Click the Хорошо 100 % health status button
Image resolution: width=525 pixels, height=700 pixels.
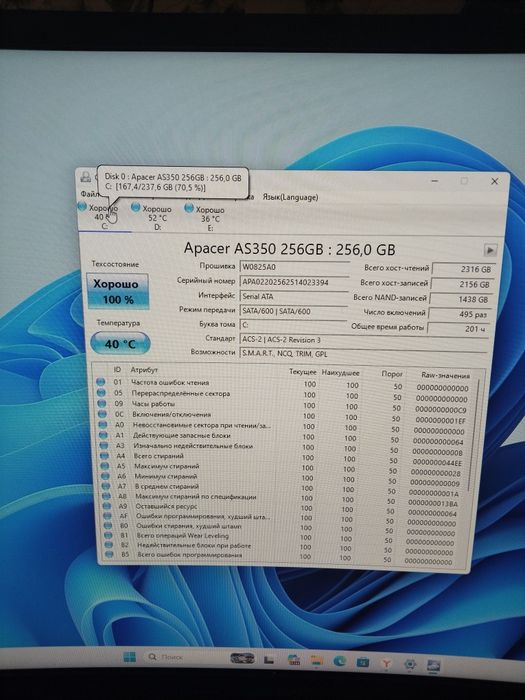coord(117,291)
